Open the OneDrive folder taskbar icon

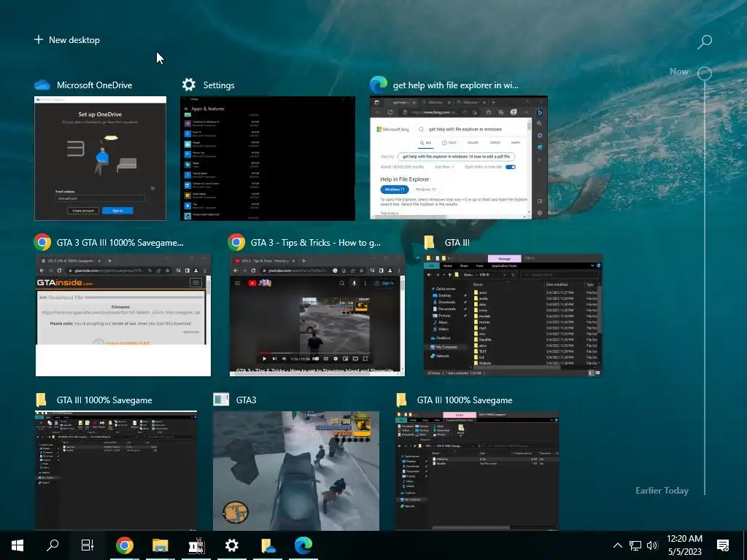click(268, 545)
